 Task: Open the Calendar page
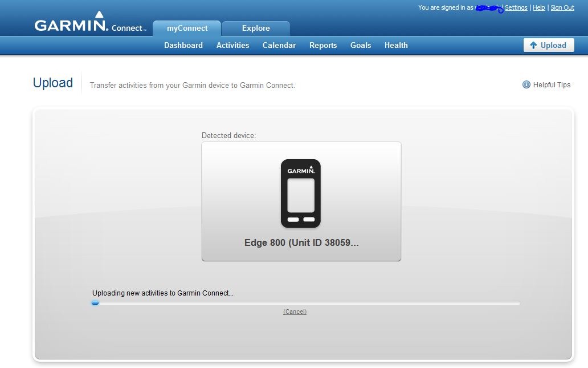click(279, 45)
